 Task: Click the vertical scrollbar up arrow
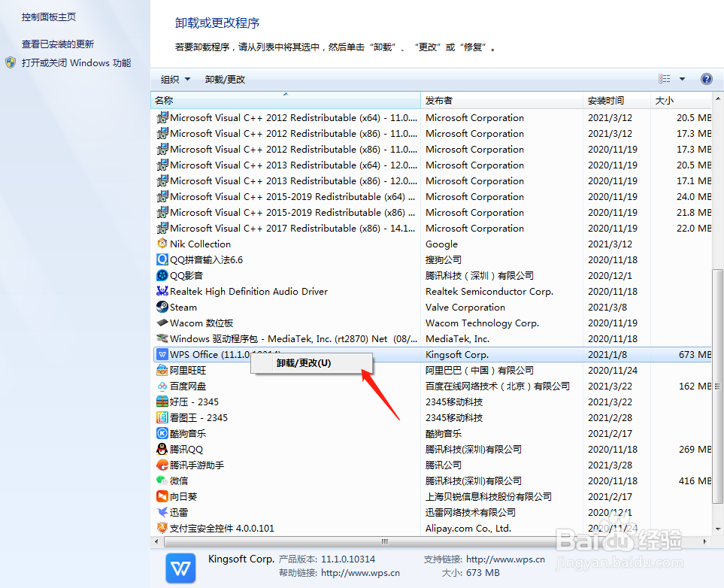pyautogui.click(x=718, y=99)
